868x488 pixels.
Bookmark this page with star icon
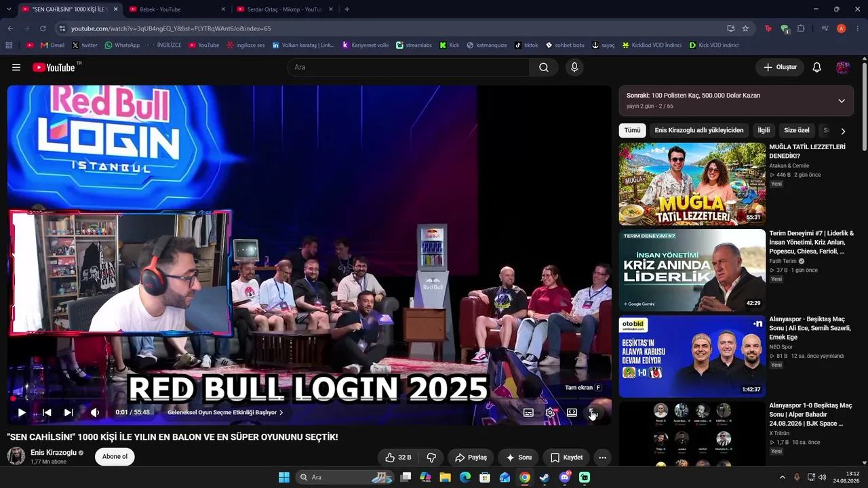tap(745, 28)
